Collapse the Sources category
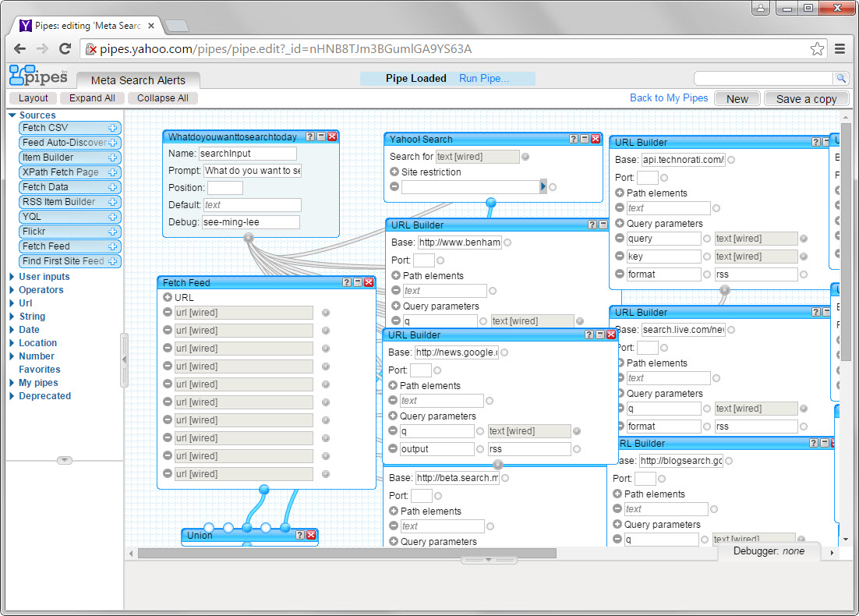This screenshot has height=616, width=859. 12,115
